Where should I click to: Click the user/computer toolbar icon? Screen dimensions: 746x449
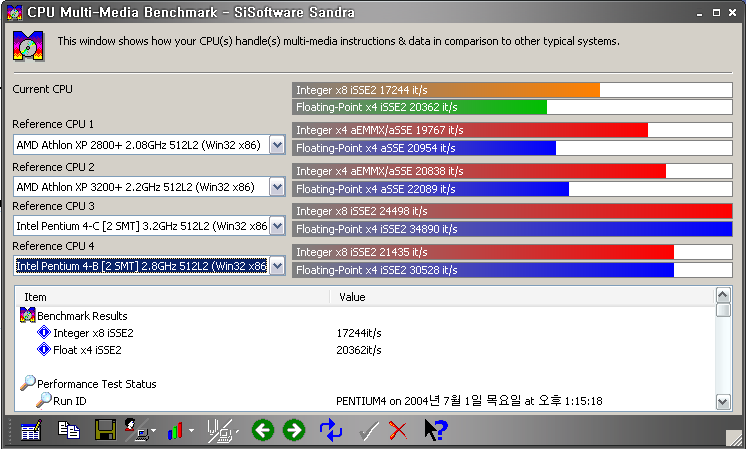pyautogui.click(x=136, y=429)
